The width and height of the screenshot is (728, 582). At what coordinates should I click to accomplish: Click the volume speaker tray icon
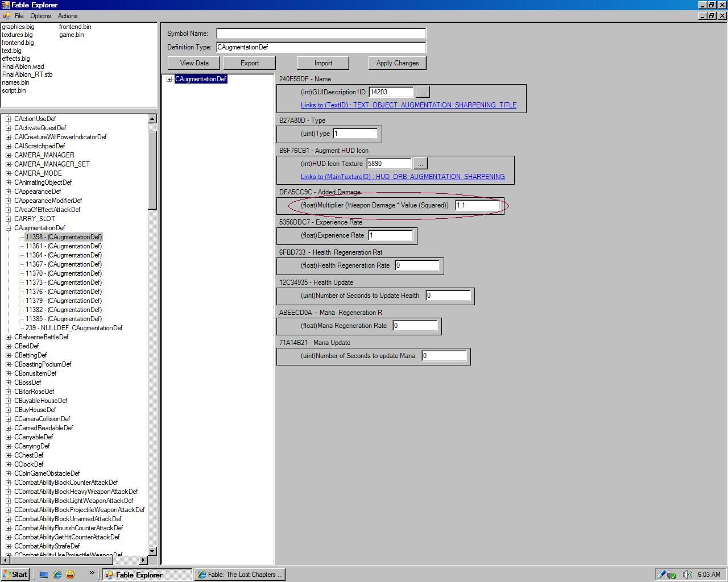pyautogui.click(x=687, y=575)
